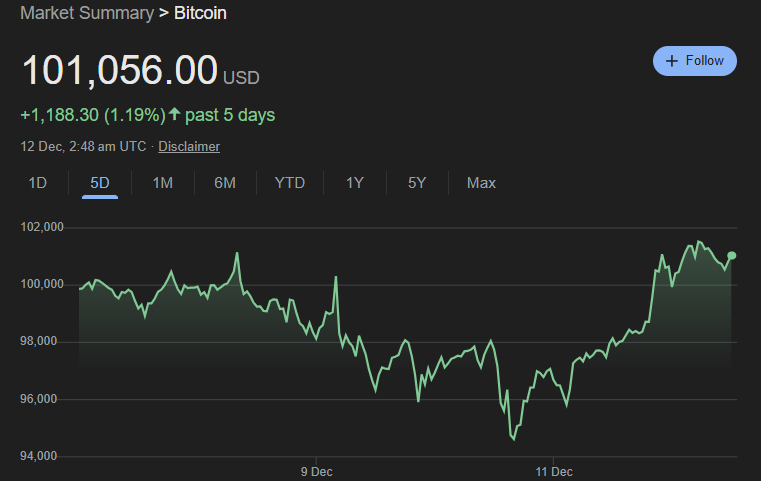The width and height of the screenshot is (761, 481).
Task: Click the green up arrow beside the percent change
Action: (x=175, y=115)
